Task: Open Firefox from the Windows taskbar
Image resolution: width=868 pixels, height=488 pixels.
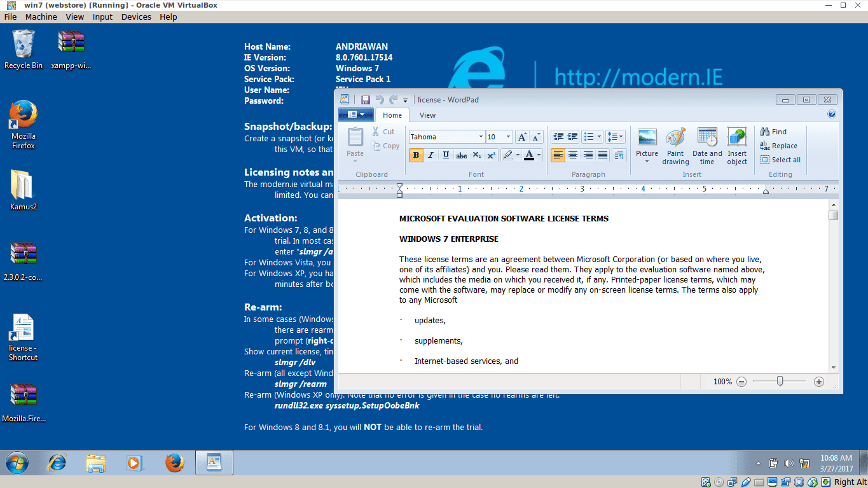Action: [175, 463]
